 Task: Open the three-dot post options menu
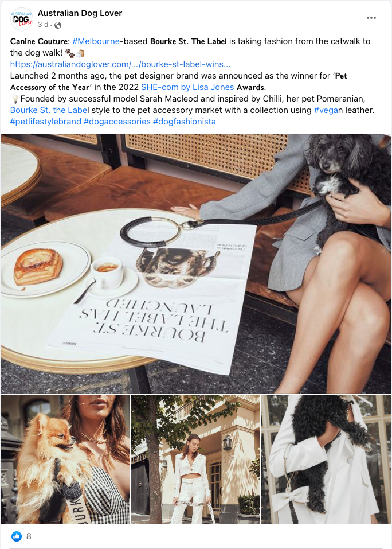[371, 18]
